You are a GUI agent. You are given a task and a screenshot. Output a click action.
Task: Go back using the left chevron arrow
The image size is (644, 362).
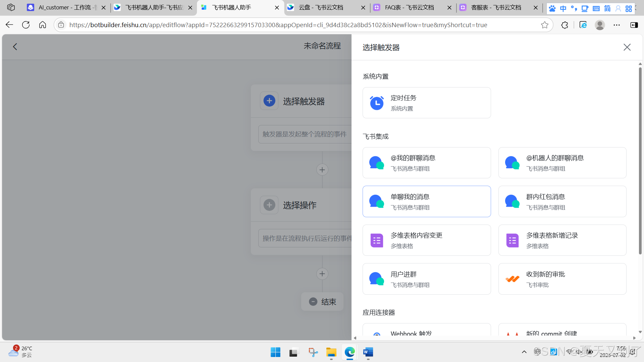pyautogui.click(x=15, y=47)
